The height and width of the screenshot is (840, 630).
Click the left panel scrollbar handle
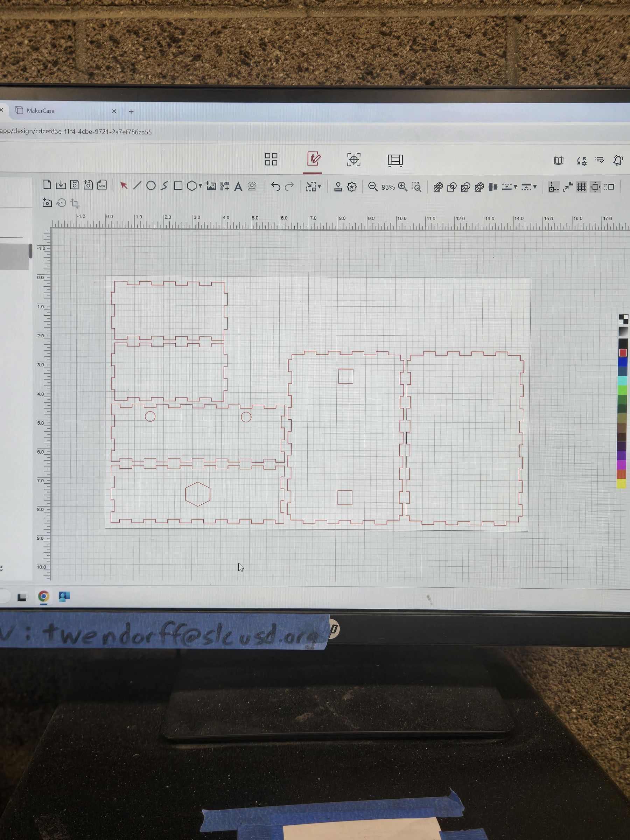tap(30, 251)
